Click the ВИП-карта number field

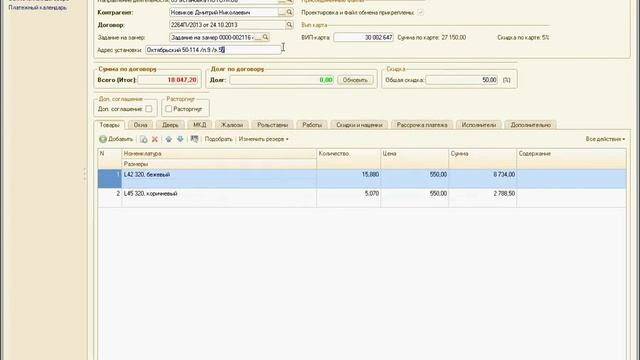click(363, 38)
